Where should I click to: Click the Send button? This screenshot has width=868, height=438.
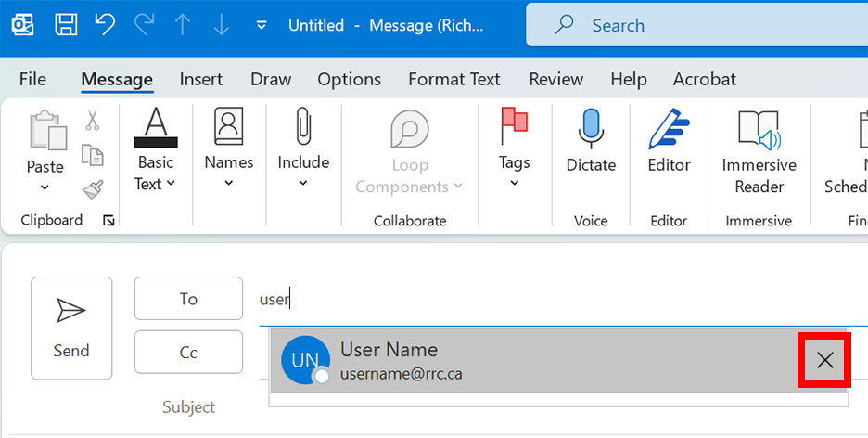coord(71,328)
